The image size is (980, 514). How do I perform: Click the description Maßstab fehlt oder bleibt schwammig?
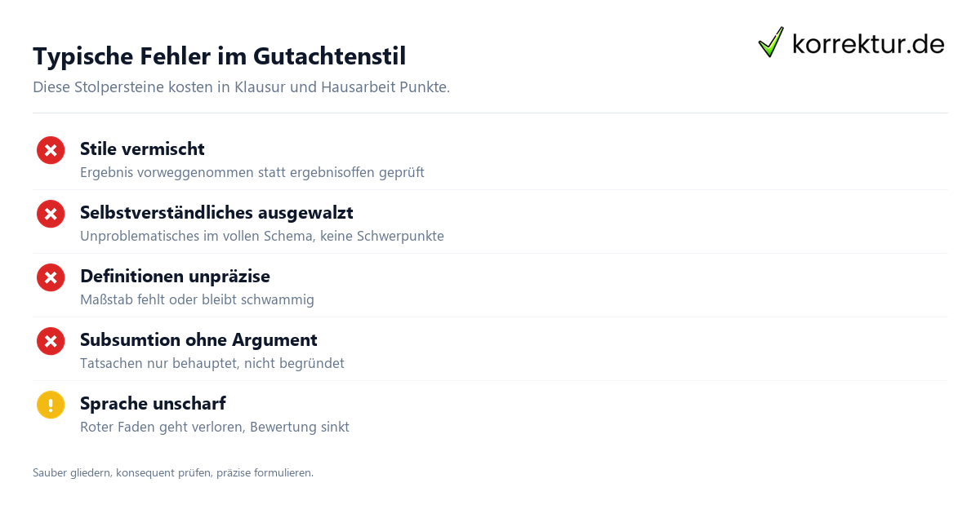point(197,300)
